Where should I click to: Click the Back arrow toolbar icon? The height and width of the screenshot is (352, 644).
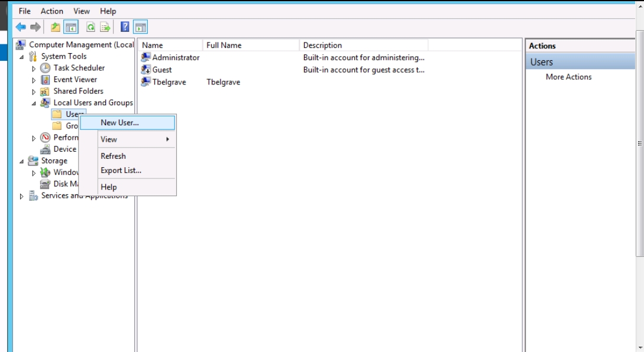pyautogui.click(x=21, y=28)
